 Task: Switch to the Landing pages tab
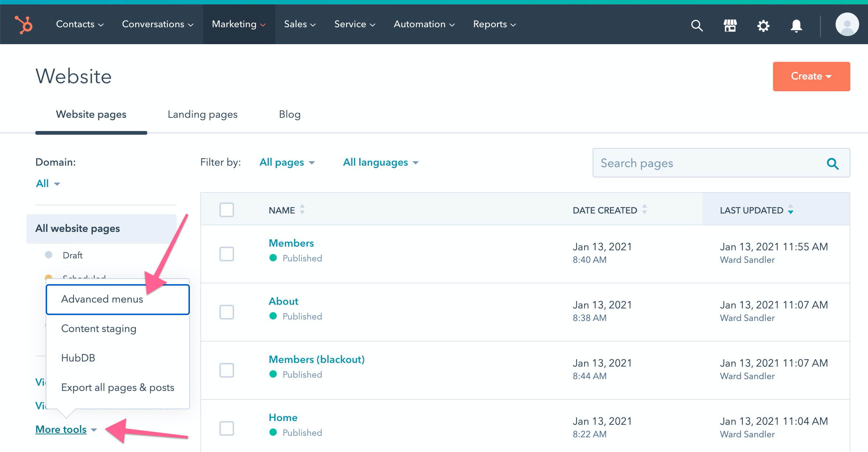coord(202,114)
